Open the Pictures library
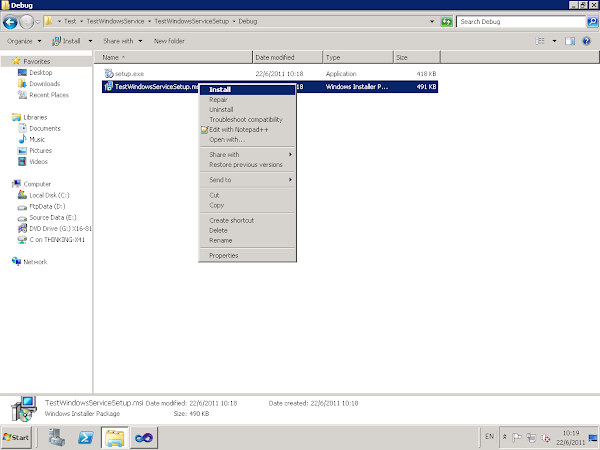This screenshot has width=600, height=450. tap(40, 150)
